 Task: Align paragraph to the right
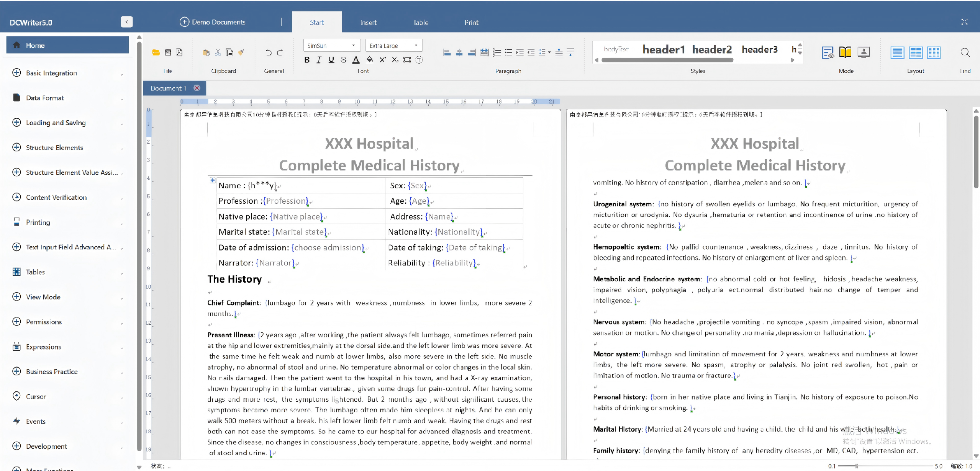click(x=472, y=52)
